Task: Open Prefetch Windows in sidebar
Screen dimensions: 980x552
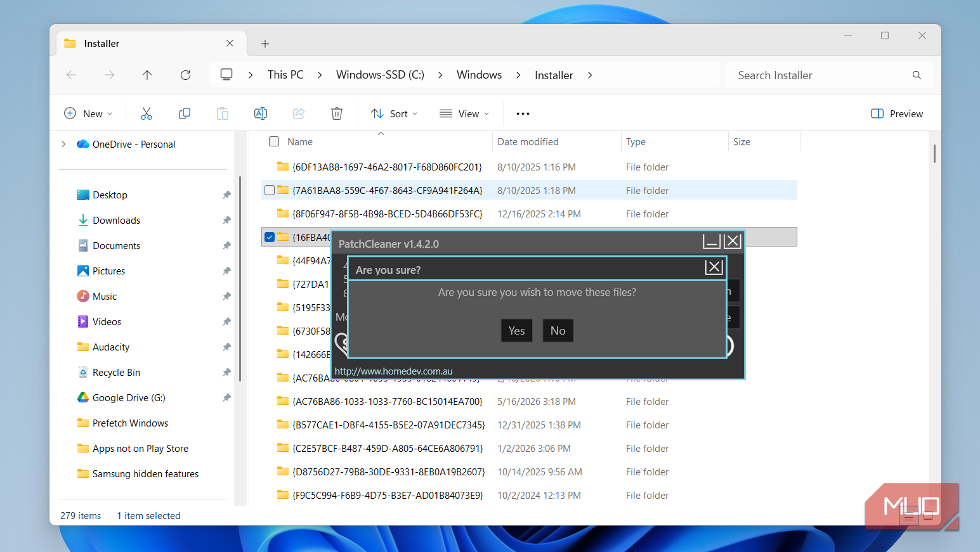Action: (x=131, y=423)
